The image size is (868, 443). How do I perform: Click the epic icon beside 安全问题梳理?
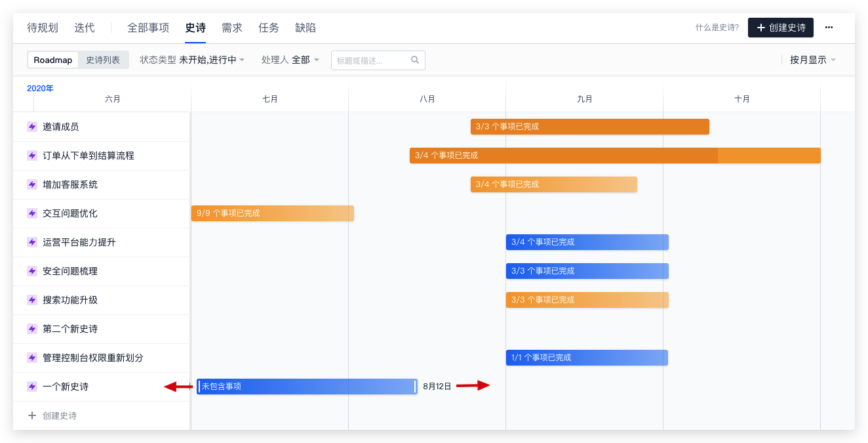(x=31, y=271)
